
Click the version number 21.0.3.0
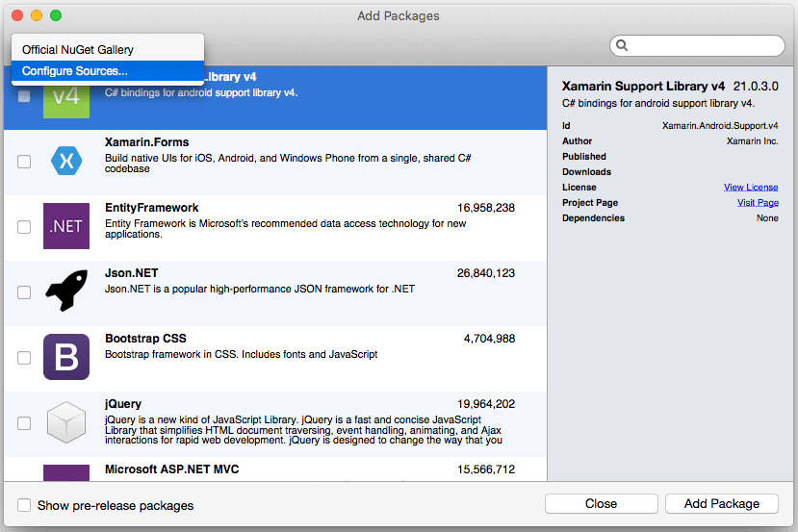coord(756,86)
